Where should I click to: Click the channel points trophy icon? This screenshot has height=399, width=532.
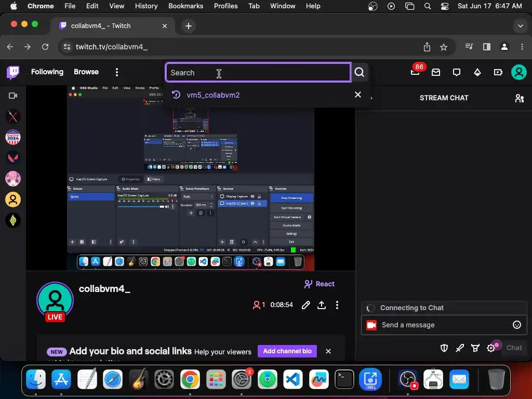pos(475,348)
